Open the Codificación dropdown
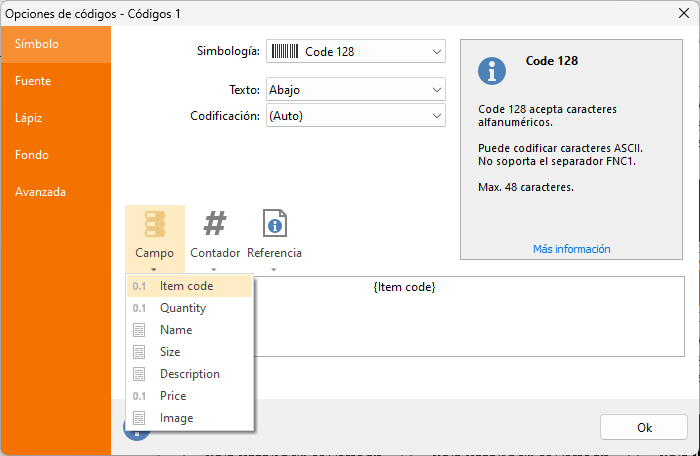Screen dimensions: 700x456 (x=356, y=115)
